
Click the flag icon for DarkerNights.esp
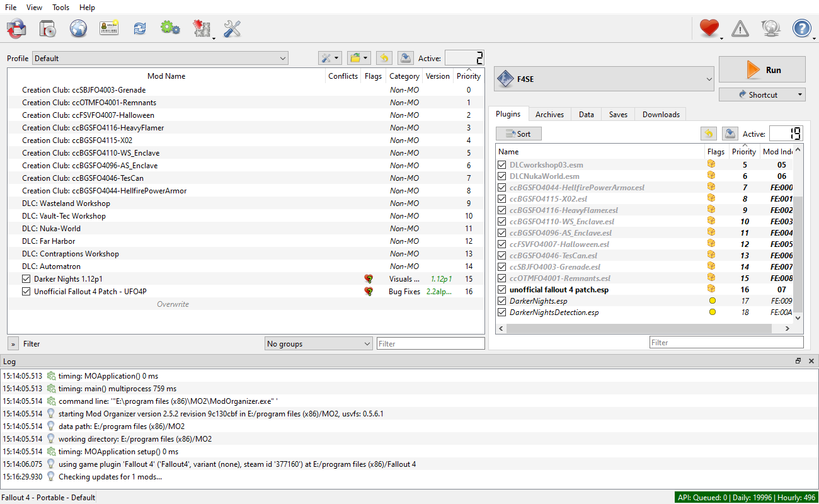[x=713, y=301]
